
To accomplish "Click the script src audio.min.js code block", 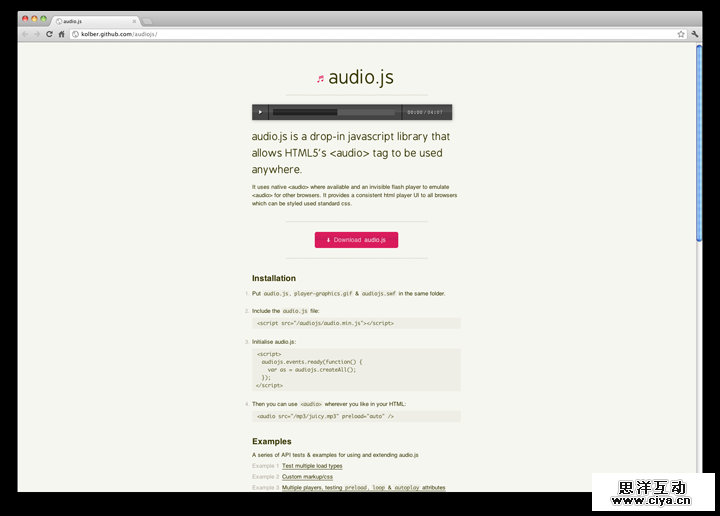I will tap(356, 323).
